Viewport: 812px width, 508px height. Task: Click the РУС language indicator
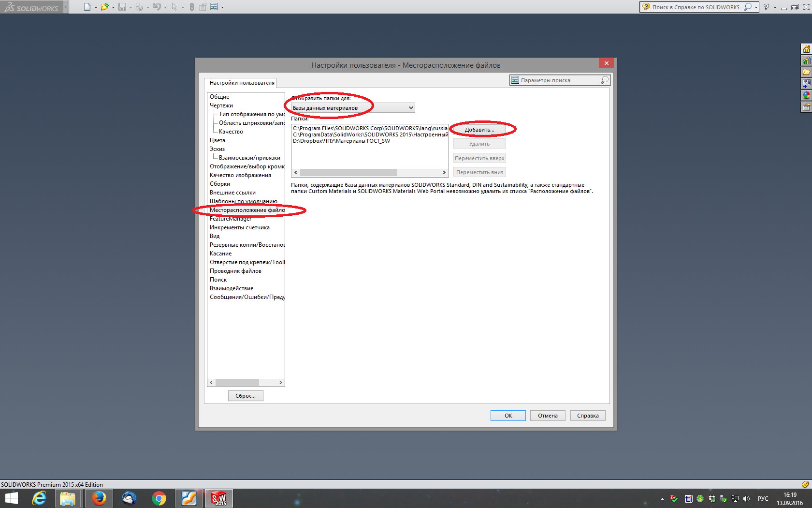tap(763, 499)
